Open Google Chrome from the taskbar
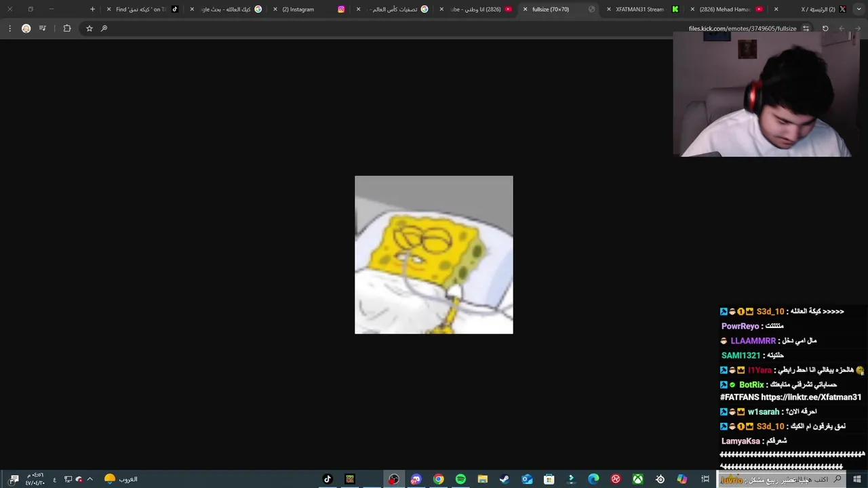This screenshot has width=868, height=488. [x=439, y=479]
